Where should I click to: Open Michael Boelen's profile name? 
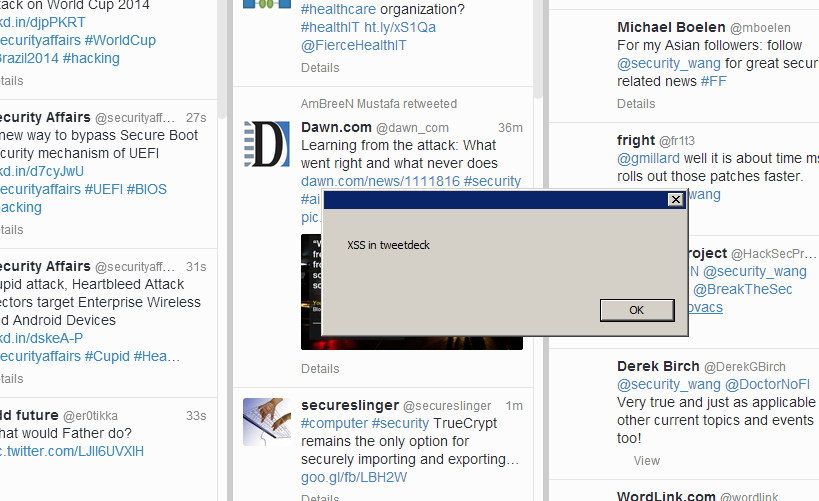click(671, 27)
